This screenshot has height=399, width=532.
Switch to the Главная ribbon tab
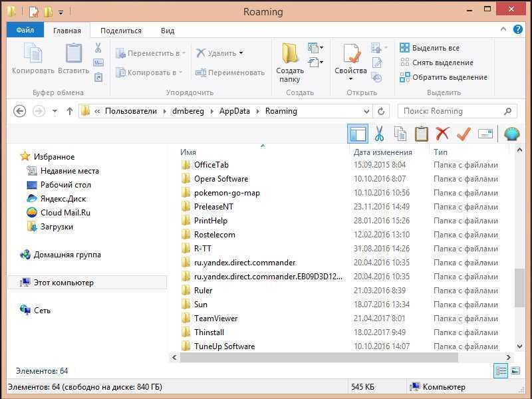[x=67, y=31]
